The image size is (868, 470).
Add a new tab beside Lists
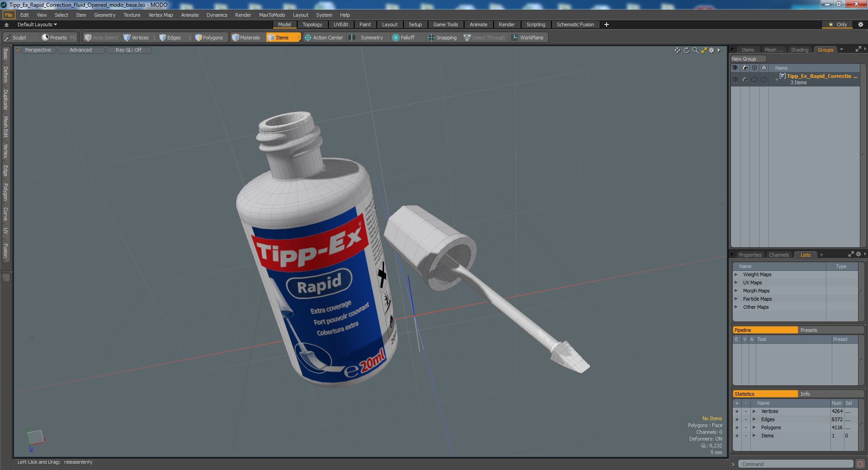coord(821,254)
